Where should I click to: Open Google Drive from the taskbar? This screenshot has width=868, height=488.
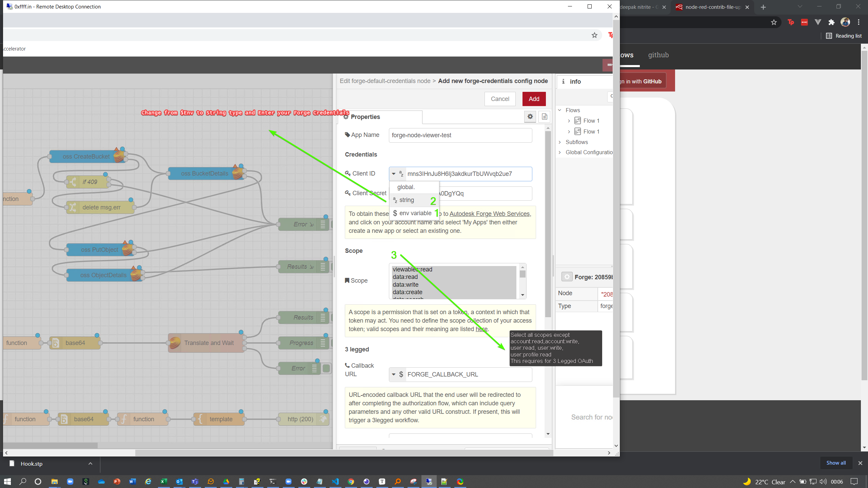226,481
